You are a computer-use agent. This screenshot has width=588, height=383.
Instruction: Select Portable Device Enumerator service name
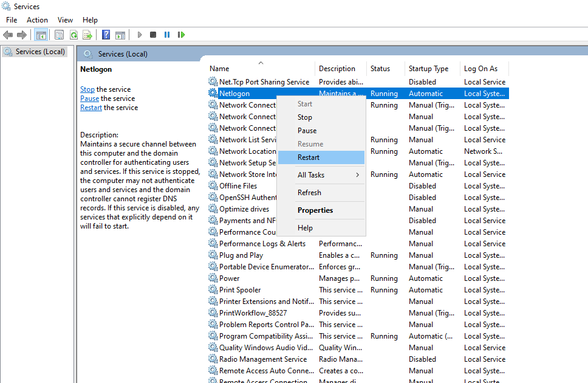coord(267,267)
